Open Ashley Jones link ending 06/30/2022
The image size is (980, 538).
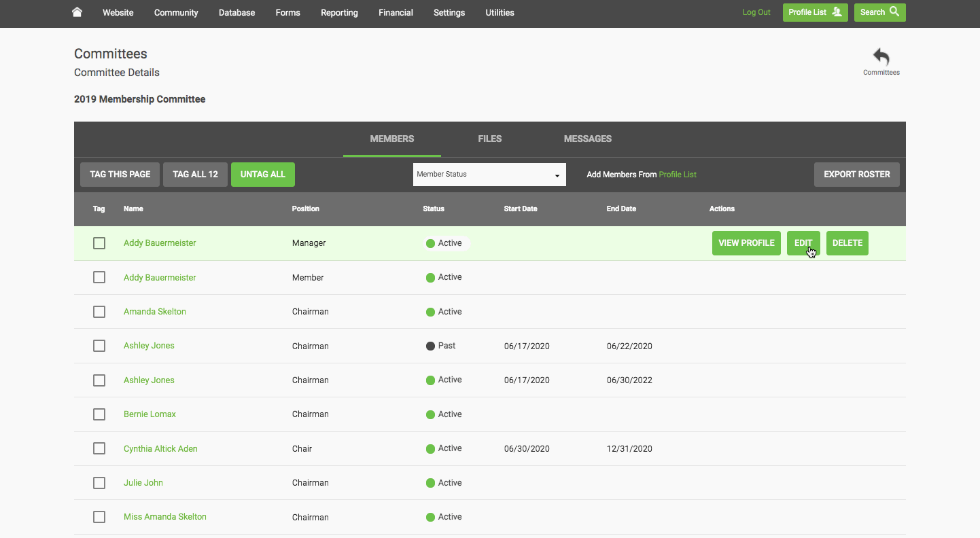pyautogui.click(x=149, y=380)
